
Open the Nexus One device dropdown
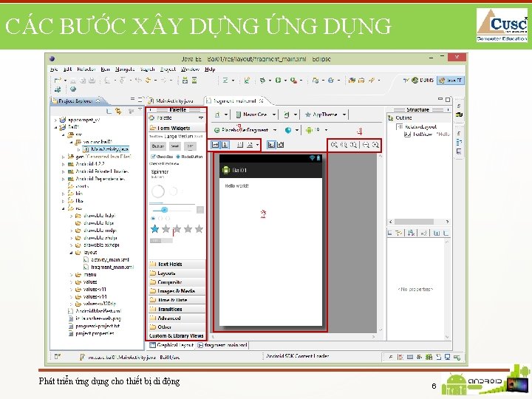[x=256, y=115]
